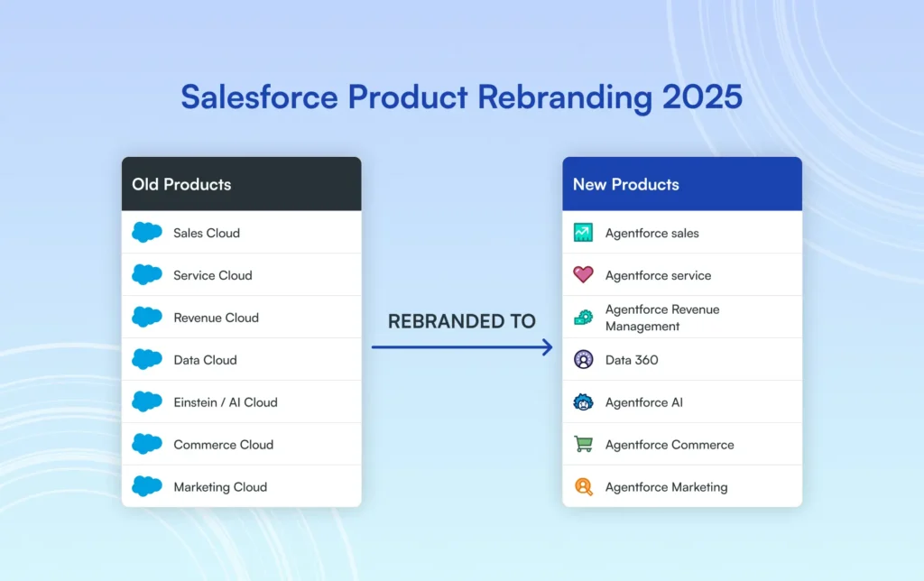
Task: Select the Old Products header
Action: point(180,184)
